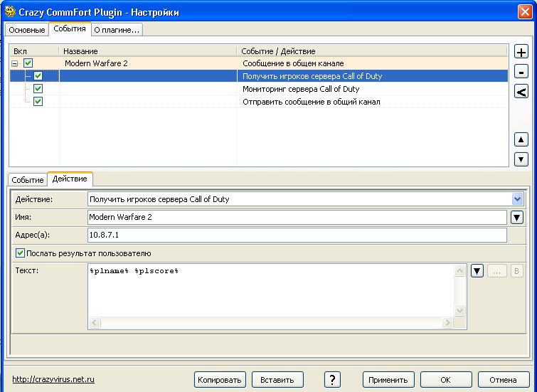Click the share-like button beside the list
Viewport: 537px width, 392px height.
tap(521, 92)
